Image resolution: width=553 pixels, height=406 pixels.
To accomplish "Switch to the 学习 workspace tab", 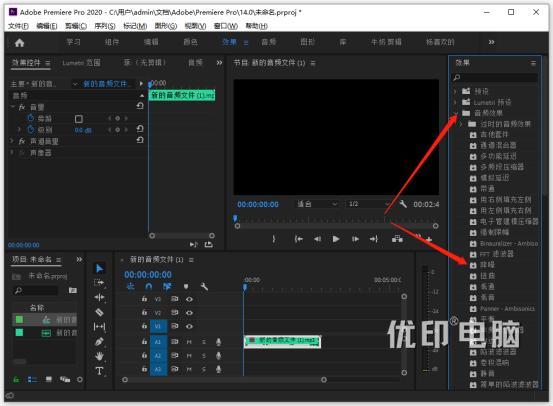I will [73, 42].
